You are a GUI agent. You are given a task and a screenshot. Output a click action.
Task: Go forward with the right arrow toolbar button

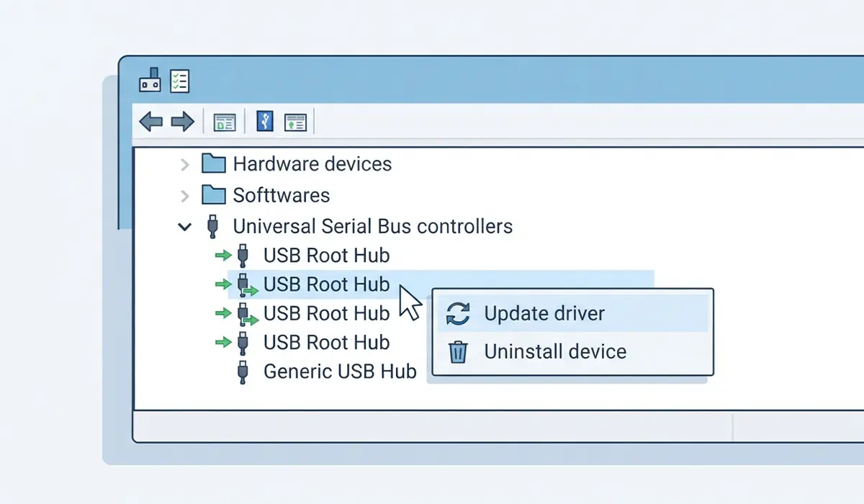point(183,122)
